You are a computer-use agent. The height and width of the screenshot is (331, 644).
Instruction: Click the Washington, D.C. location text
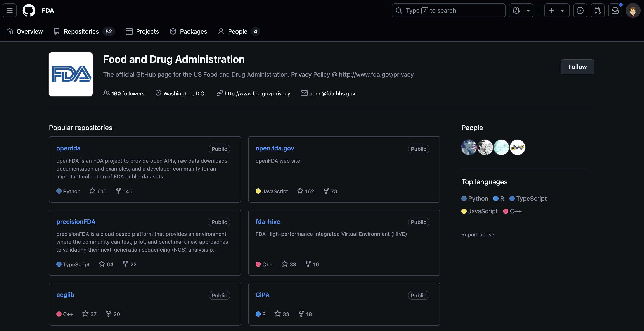pyautogui.click(x=185, y=93)
